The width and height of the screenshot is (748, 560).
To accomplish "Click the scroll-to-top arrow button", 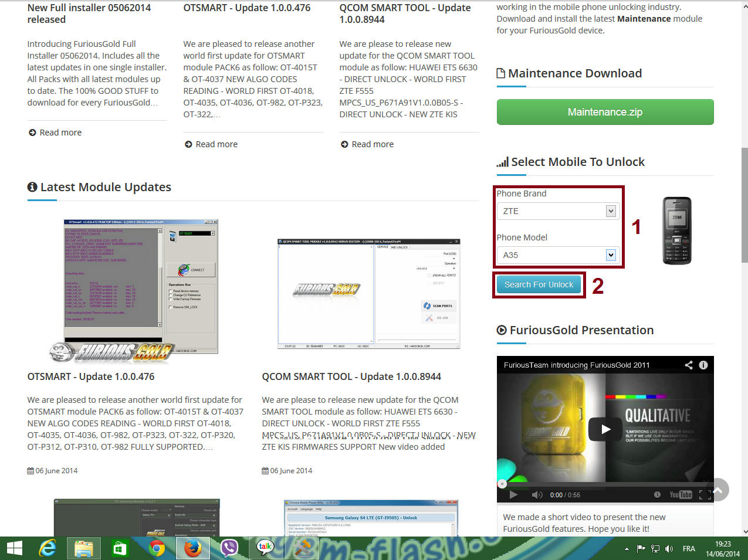I will point(717,490).
